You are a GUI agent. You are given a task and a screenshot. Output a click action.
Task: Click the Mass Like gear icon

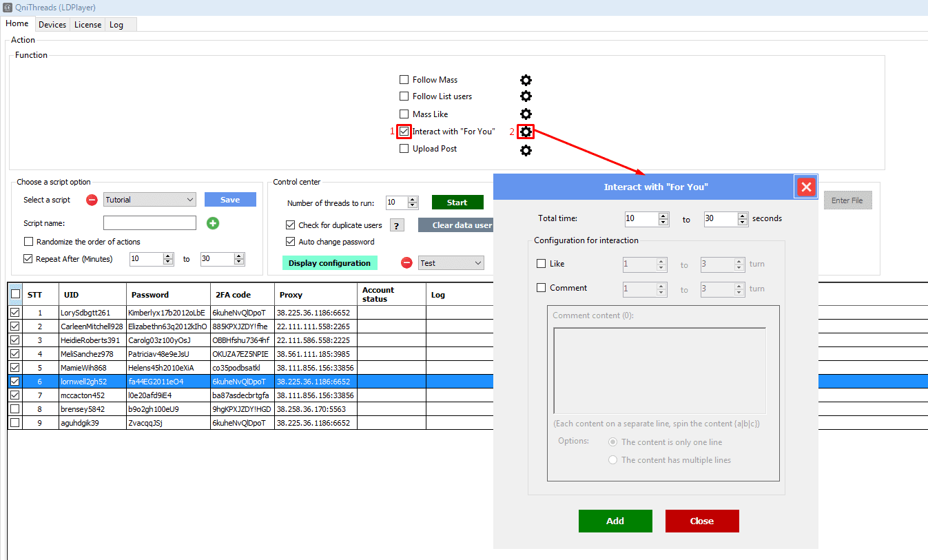(x=526, y=114)
